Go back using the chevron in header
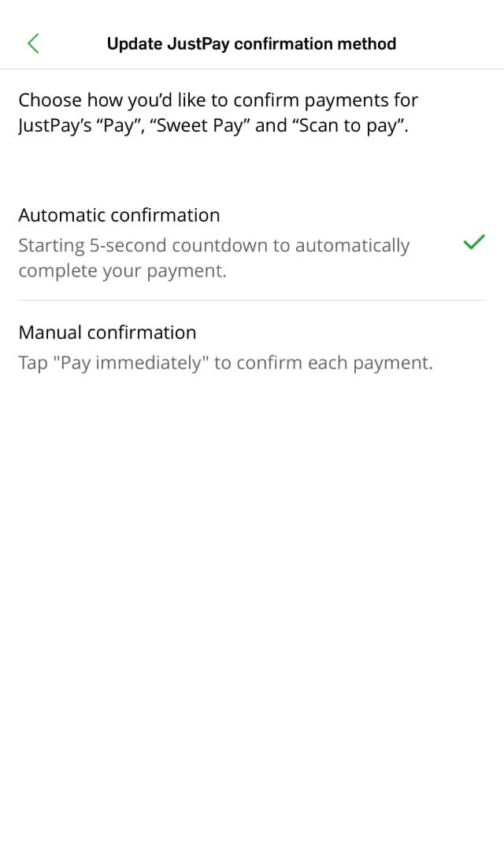The width and height of the screenshot is (504, 867). tap(33, 43)
